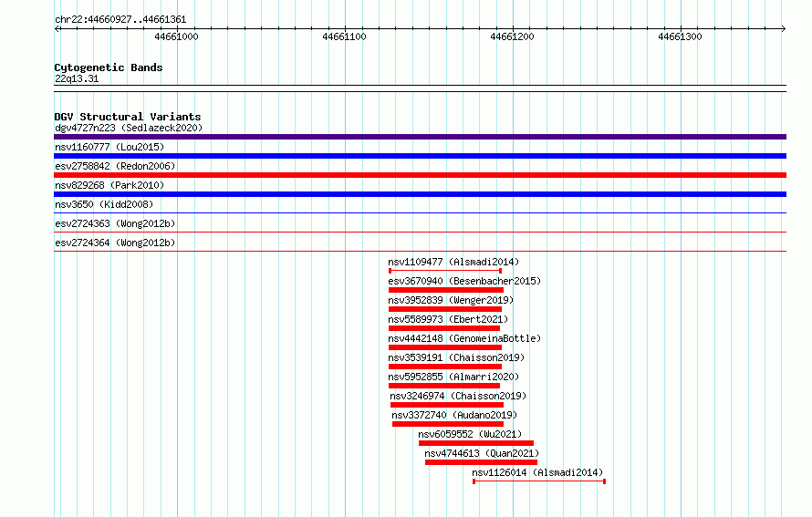Viewport: 812px width, 517px height.
Task: Click the red bar under esv3670940
Action: coord(446,290)
